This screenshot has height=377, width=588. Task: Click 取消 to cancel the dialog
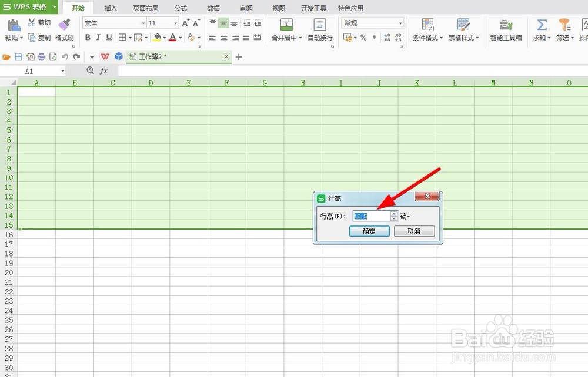pyautogui.click(x=414, y=231)
